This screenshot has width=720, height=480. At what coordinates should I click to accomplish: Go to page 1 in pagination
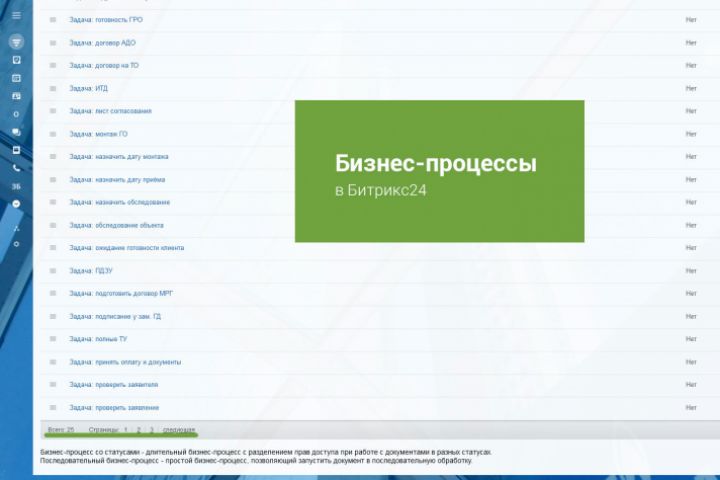(125, 429)
